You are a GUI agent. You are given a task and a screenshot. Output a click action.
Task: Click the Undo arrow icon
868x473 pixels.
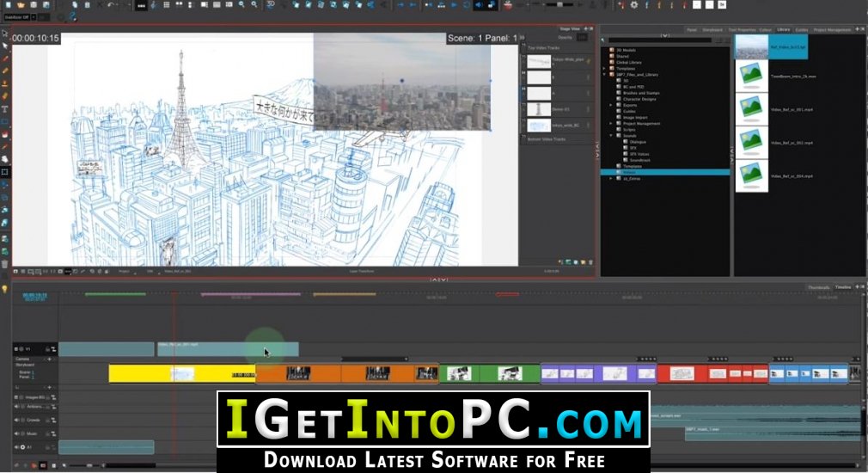point(111,5)
